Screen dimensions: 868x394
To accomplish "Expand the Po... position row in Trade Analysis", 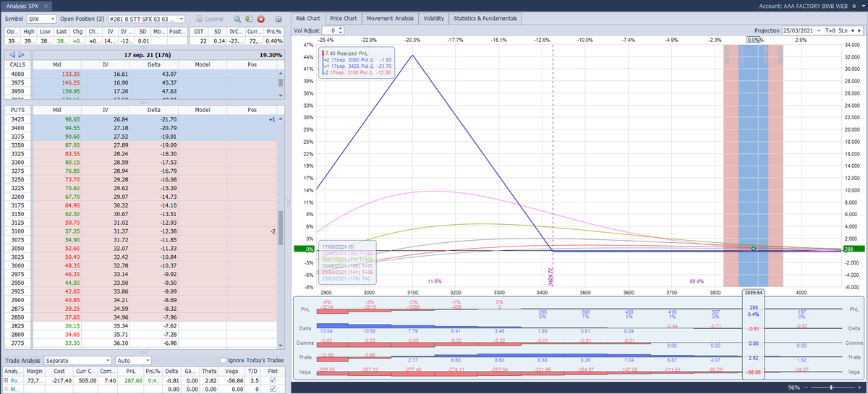I will click(x=7, y=379).
